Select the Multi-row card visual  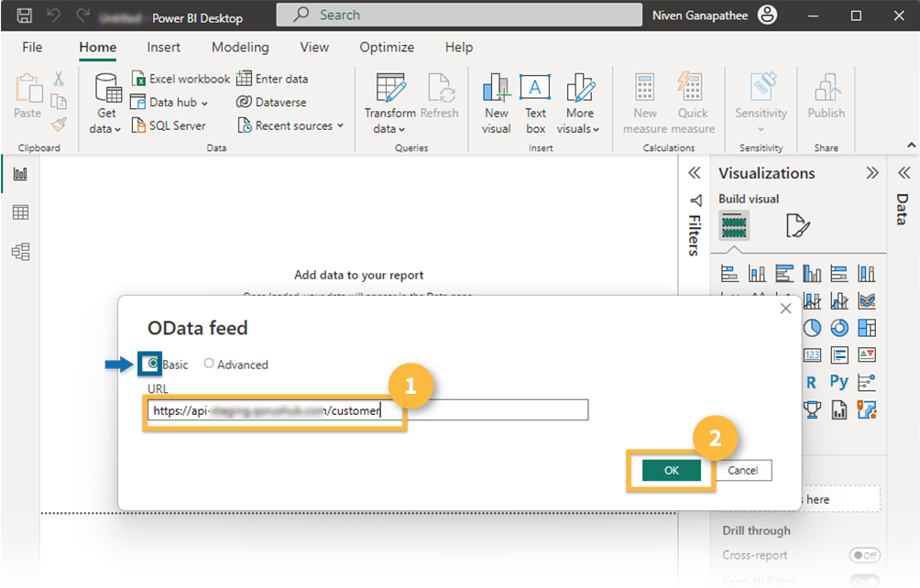(x=839, y=354)
